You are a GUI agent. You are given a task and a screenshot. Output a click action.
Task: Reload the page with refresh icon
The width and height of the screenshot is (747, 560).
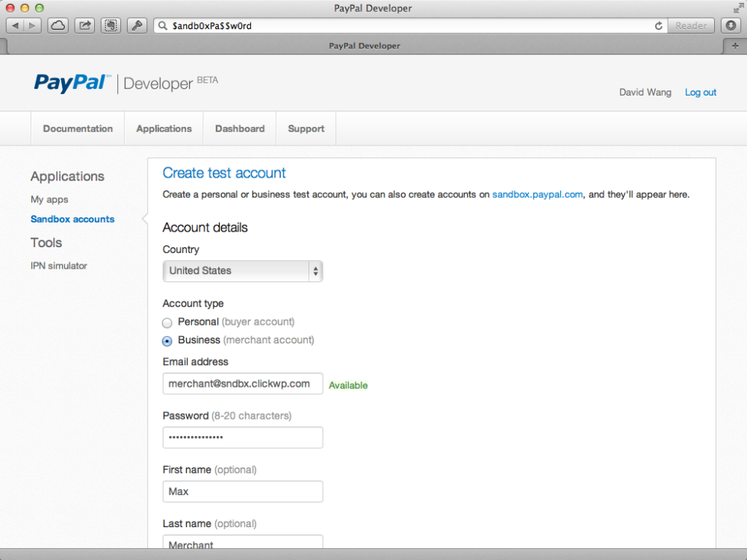pos(658,25)
